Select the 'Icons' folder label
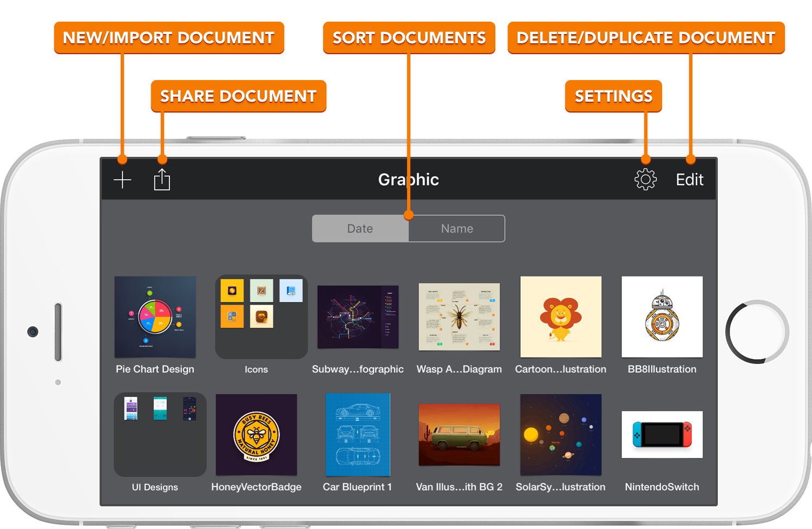Screen dimensions: 812x529 [x=256, y=369]
